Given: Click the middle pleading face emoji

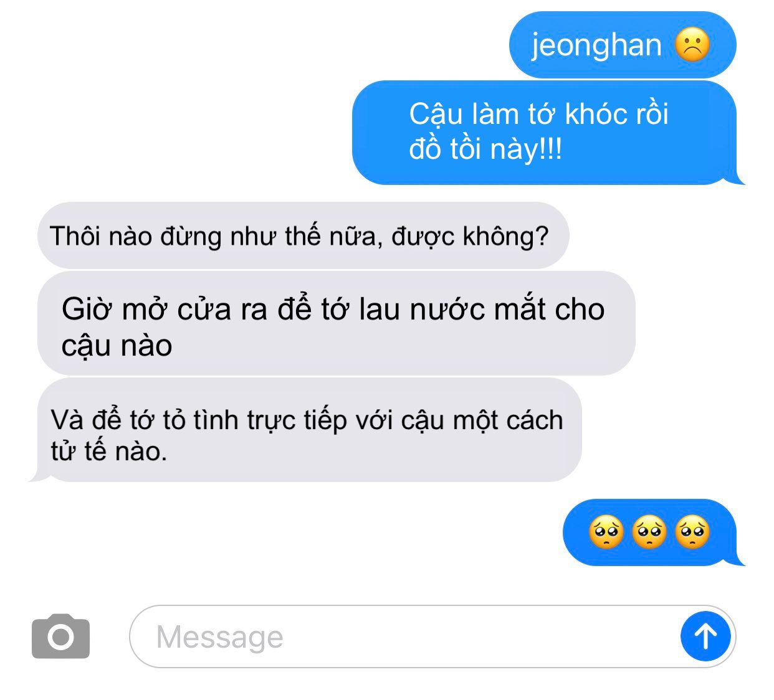Looking at the screenshot, I should coord(649,532).
